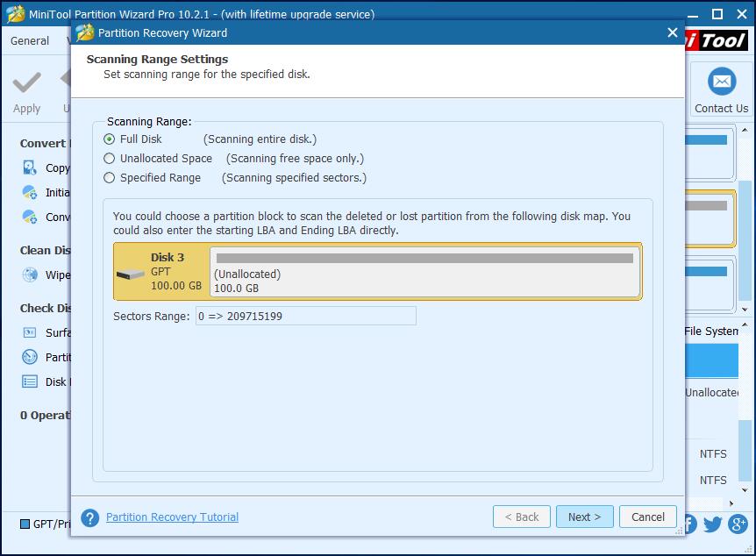Open the Partition Recovery Tutorial link
756x556 pixels.
pyautogui.click(x=172, y=517)
